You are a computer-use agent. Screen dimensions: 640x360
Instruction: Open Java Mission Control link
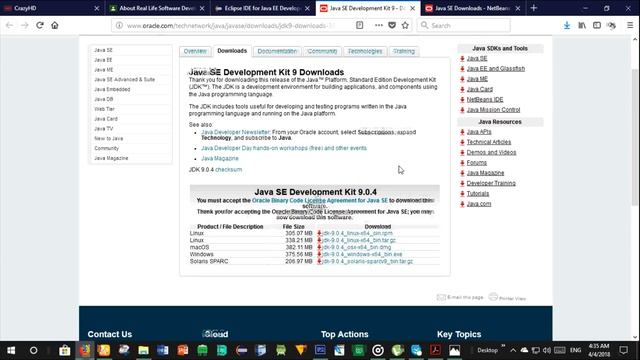point(493,110)
